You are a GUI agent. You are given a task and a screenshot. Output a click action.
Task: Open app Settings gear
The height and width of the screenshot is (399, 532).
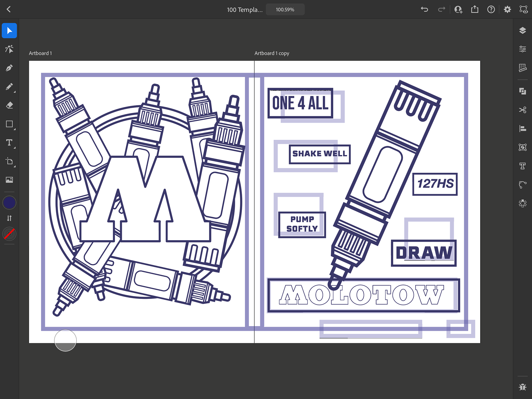click(x=507, y=9)
